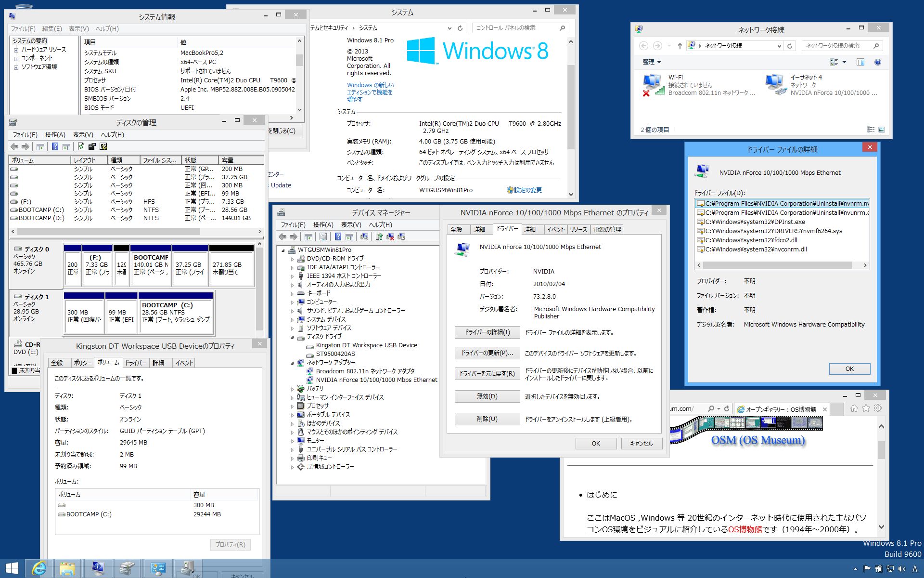Click 無効(D) button in NVIDIA properties
Image resolution: width=924 pixels, height=578 pixels.
click(x=487, y=396)
